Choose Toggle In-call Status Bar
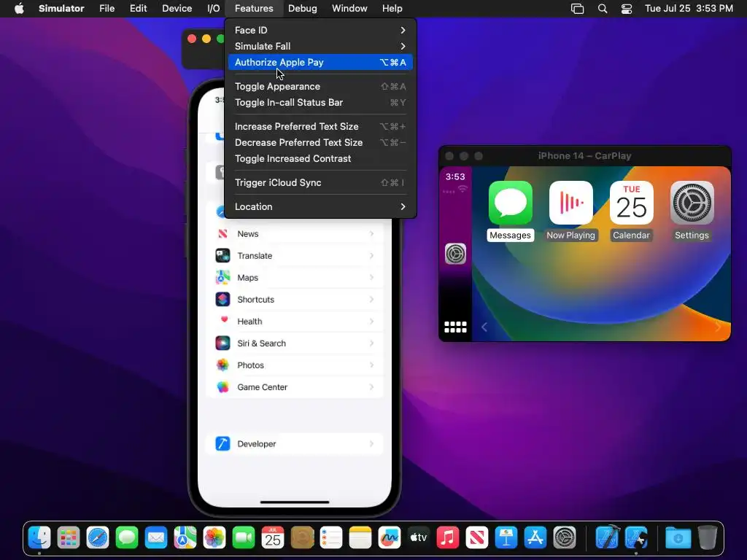Screen dimensions: 747x560 pos(320,102)
